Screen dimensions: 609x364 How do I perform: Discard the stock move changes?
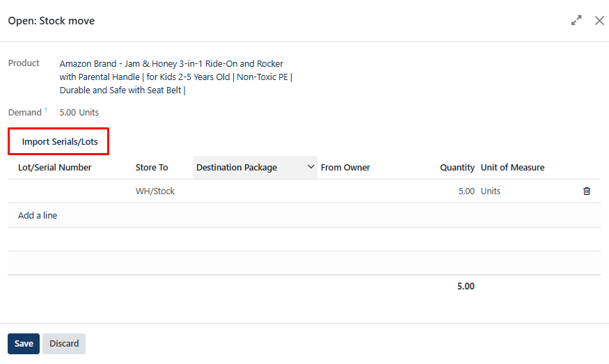64,344
